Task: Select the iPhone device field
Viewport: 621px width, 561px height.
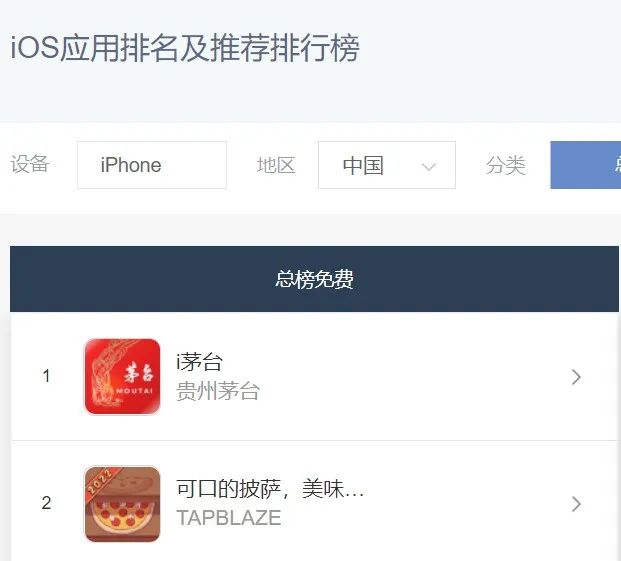Action: click(x=152, y=165)
